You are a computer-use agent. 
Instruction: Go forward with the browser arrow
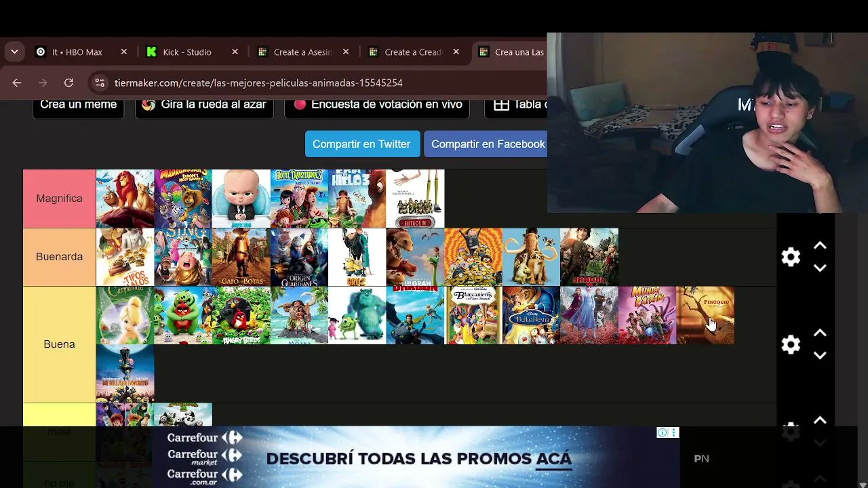pyautogui.click(x=43, y=83)
